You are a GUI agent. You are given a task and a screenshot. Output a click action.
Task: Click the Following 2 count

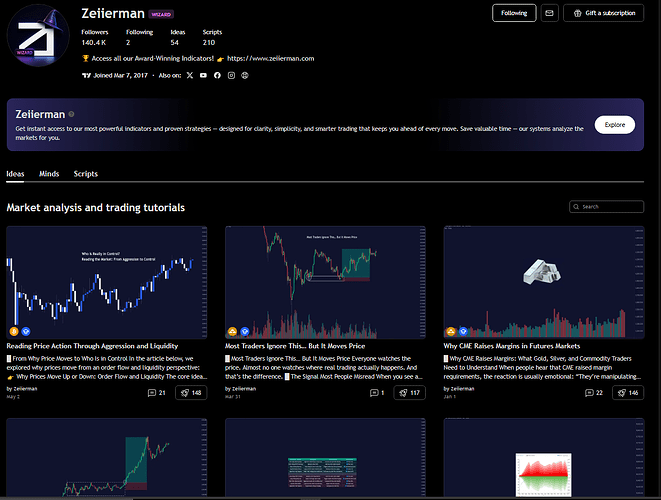click(139, 38)
